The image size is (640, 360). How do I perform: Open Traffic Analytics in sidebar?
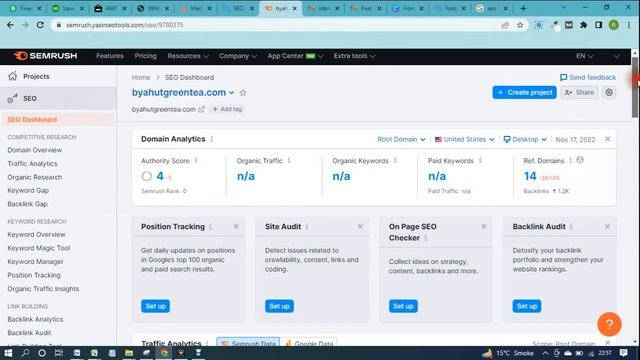point(32,164)
